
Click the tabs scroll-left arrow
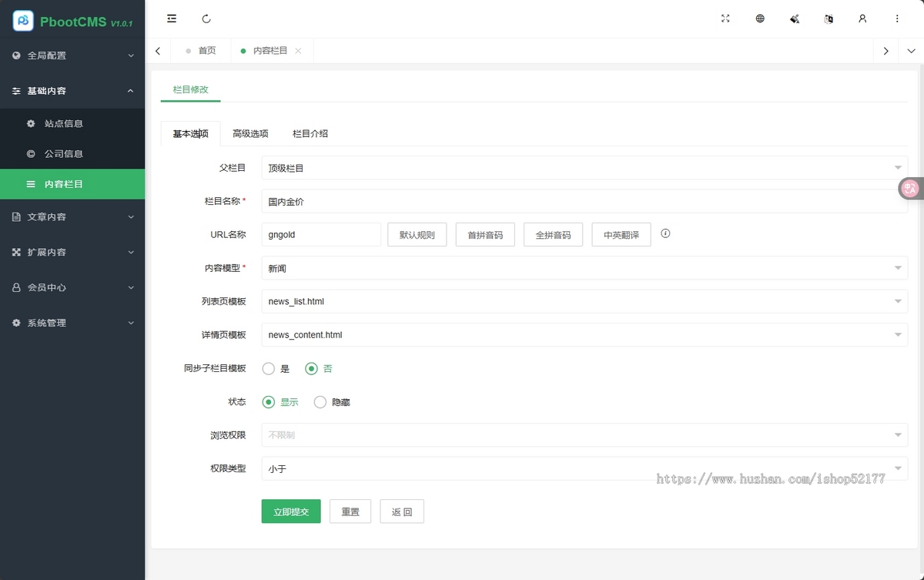pyautogui.click(x=158, y=51)
